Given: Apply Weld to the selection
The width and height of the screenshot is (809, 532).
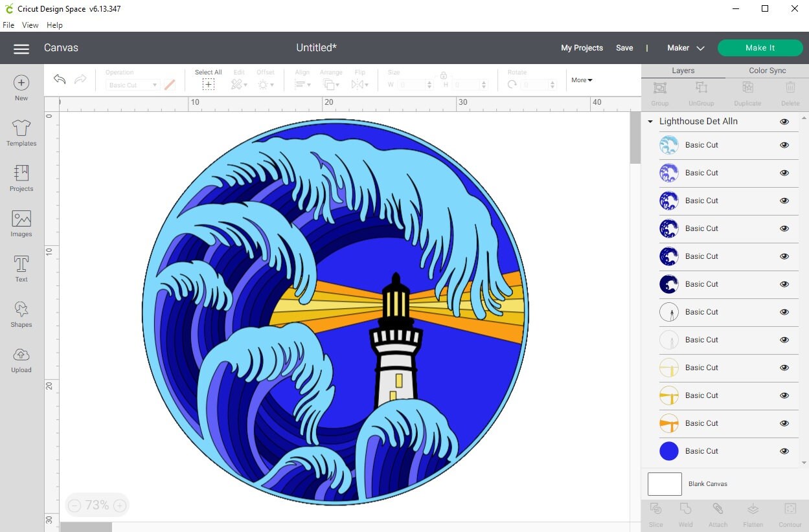Looking at the screenshot, I should click(x=685, y=515).
